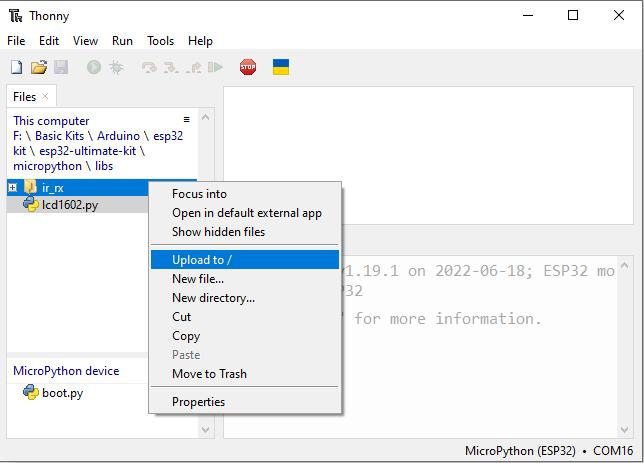Viewport: 644px width, 463px height.
Task: Click the Save floppy disk icon
Action: 61,67
